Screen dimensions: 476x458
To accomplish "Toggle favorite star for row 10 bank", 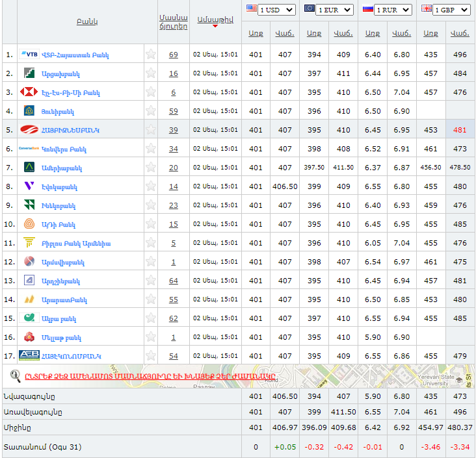I will tap(151, 224).
